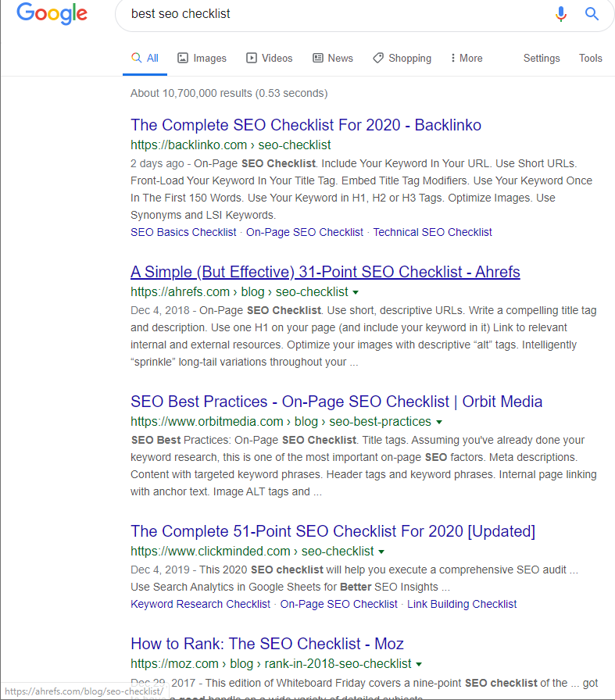The height and width of the screenshot is (700, 615).
Task: Open the search Tools option
Action: (591, 58)
